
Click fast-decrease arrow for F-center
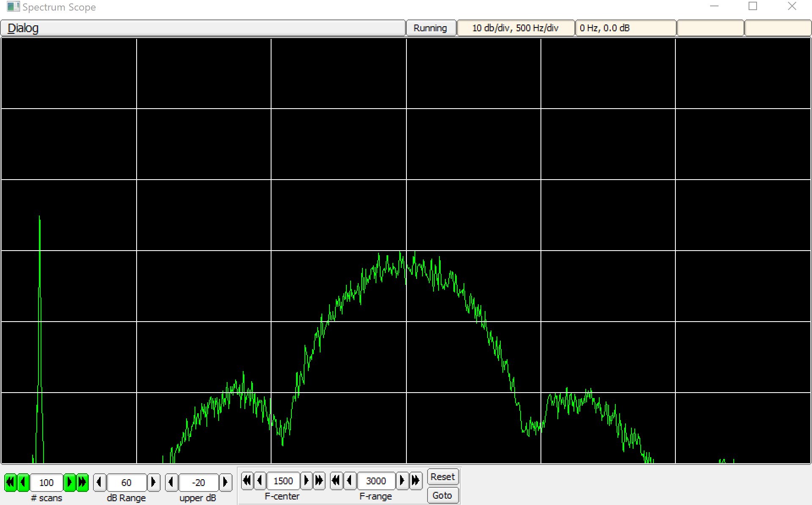[247, 480]
